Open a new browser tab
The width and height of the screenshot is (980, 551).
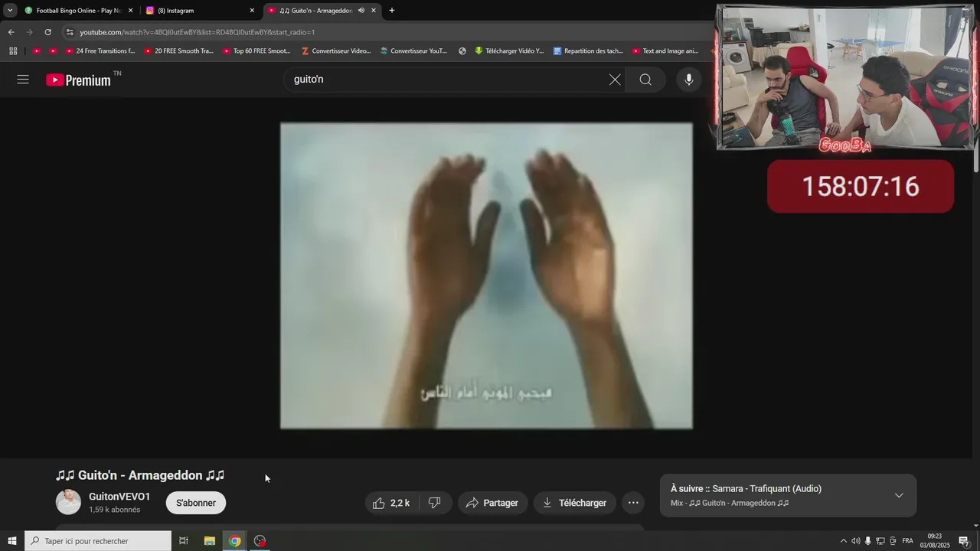[x=392, y=11]
